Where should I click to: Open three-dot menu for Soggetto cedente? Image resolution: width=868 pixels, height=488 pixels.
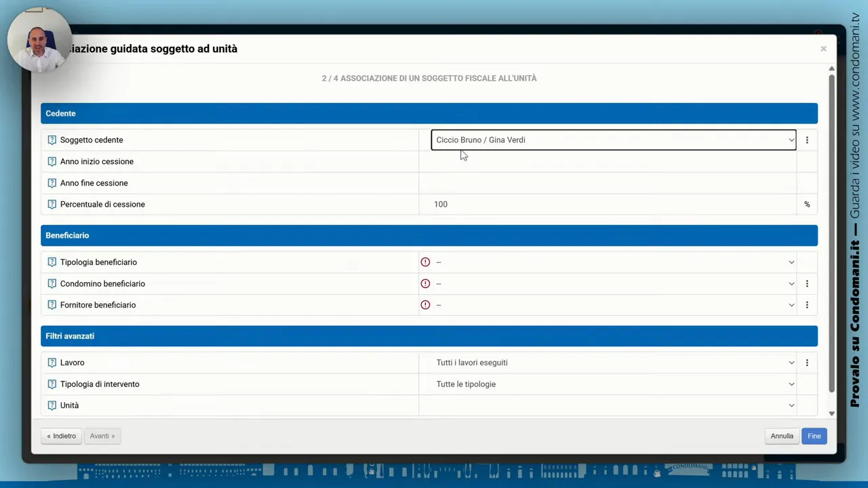coord(807,140)
